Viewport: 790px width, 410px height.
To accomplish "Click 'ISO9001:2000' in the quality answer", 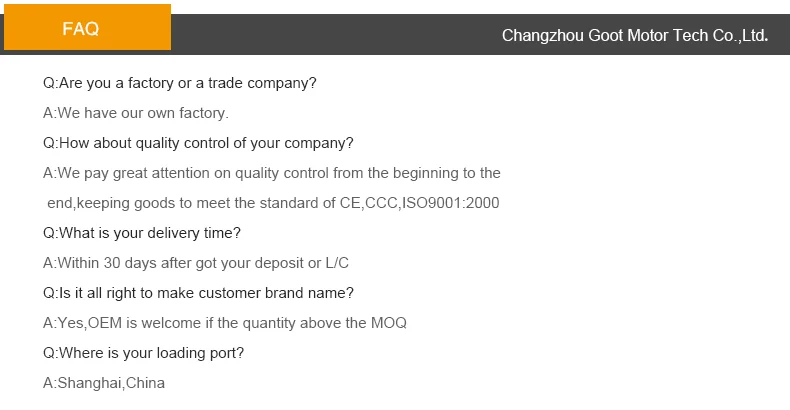I will click(450, 203).
